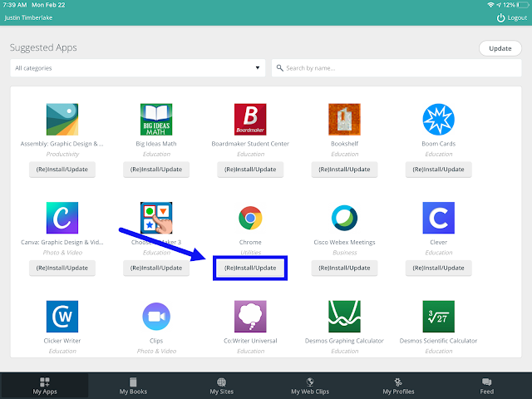Screen dimensions: 532x399
Task: Click the search magnifier icon
Action: tap(280, 68)
